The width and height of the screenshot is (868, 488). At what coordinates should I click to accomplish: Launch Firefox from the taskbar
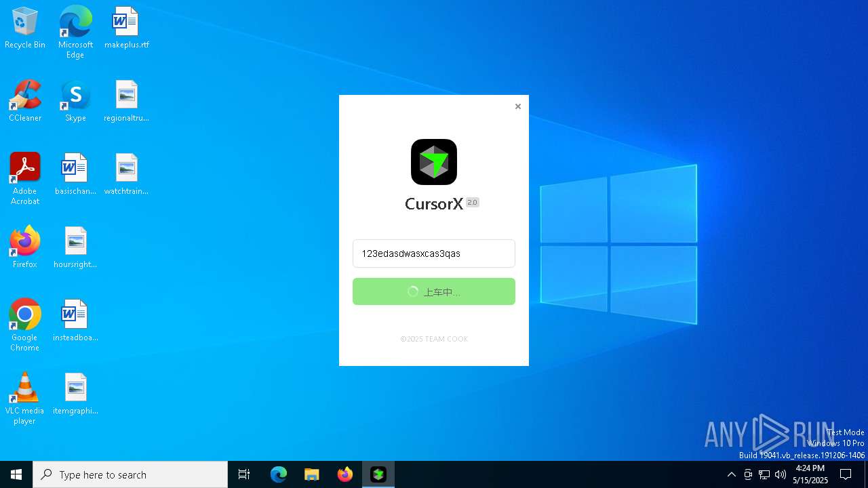[345, 474]
